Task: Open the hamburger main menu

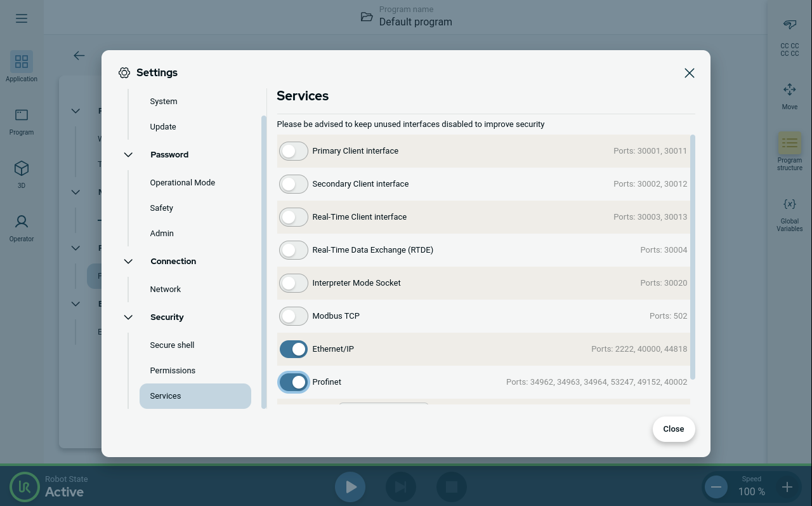Action: [x=22, y=18]
